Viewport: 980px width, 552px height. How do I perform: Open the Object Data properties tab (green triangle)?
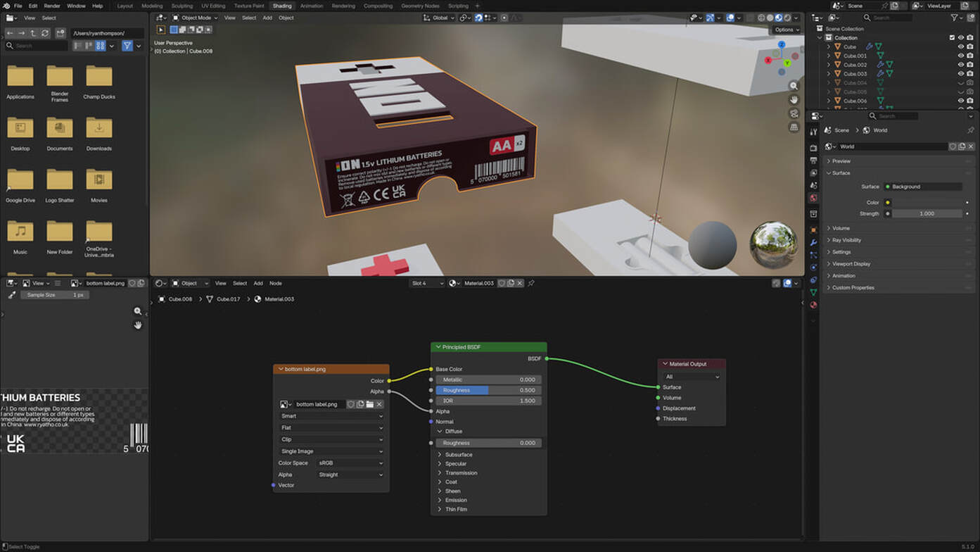pos(813,292)
